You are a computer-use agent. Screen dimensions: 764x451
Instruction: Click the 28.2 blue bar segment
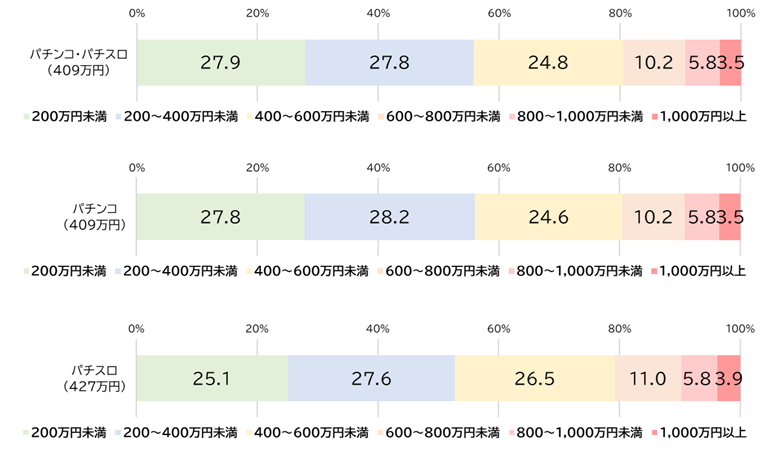coord(389,217)
